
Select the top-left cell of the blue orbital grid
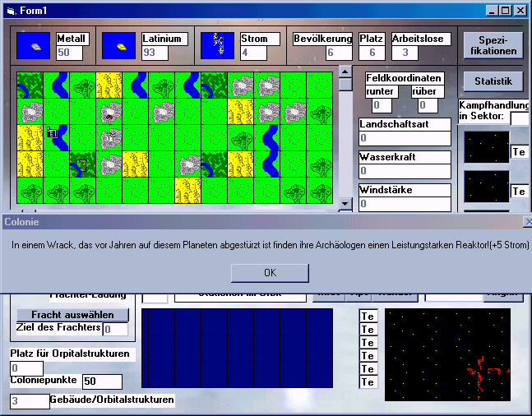155,321
